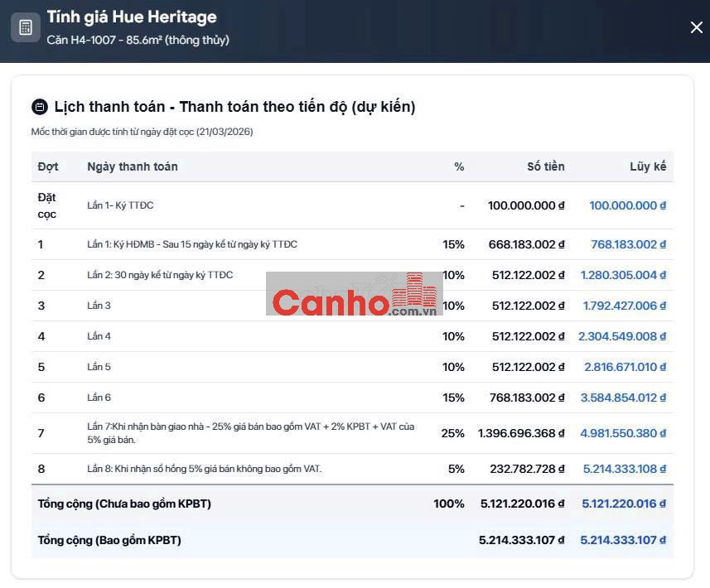
Task: Click the Lần 8 sổ hồng payment description
Action: [204, 469]
